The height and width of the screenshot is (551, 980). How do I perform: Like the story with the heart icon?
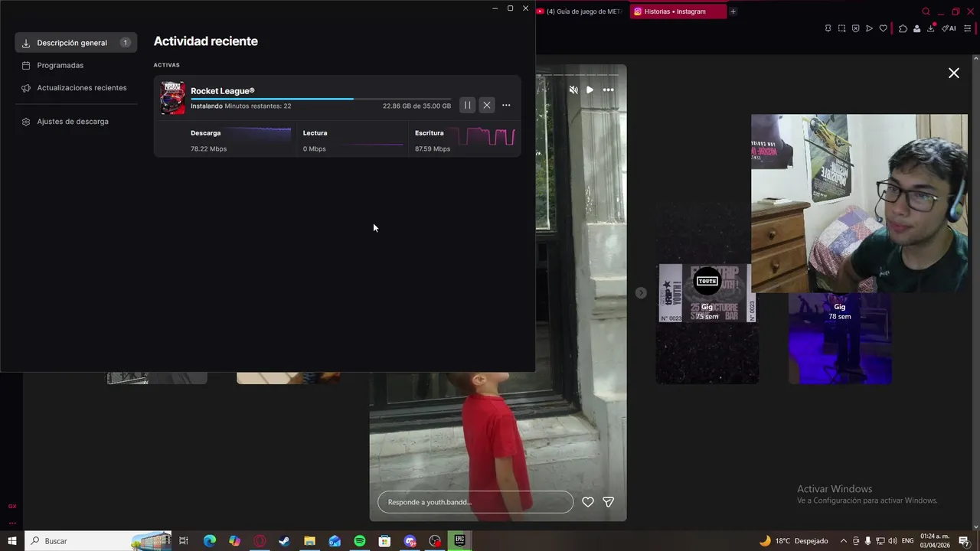tap(588, 502)
